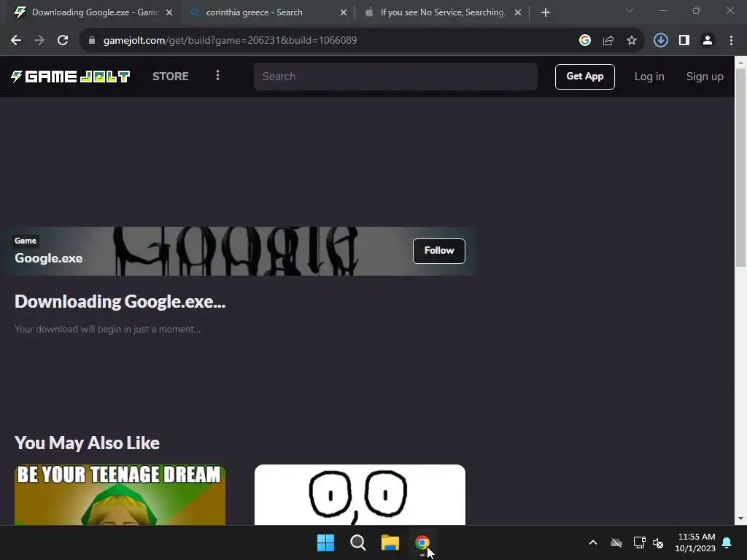Screen dimensions: 747x560
Task: Reload the Game Jolt page
Action: click(x=63, y=41)
